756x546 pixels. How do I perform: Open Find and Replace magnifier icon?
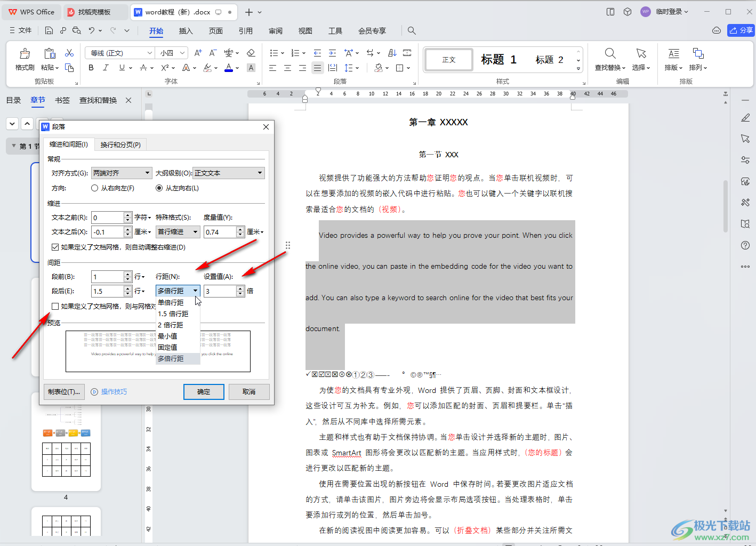[x=610, y=53]
